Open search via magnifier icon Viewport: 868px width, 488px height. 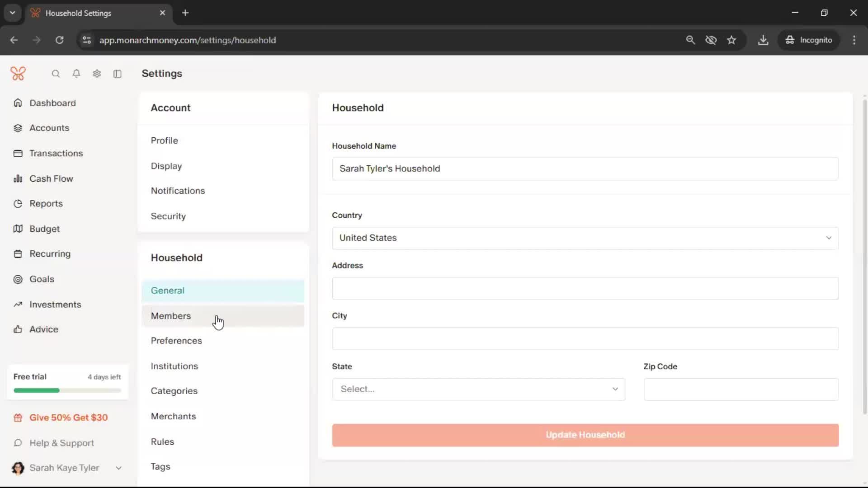pos(56,74)
